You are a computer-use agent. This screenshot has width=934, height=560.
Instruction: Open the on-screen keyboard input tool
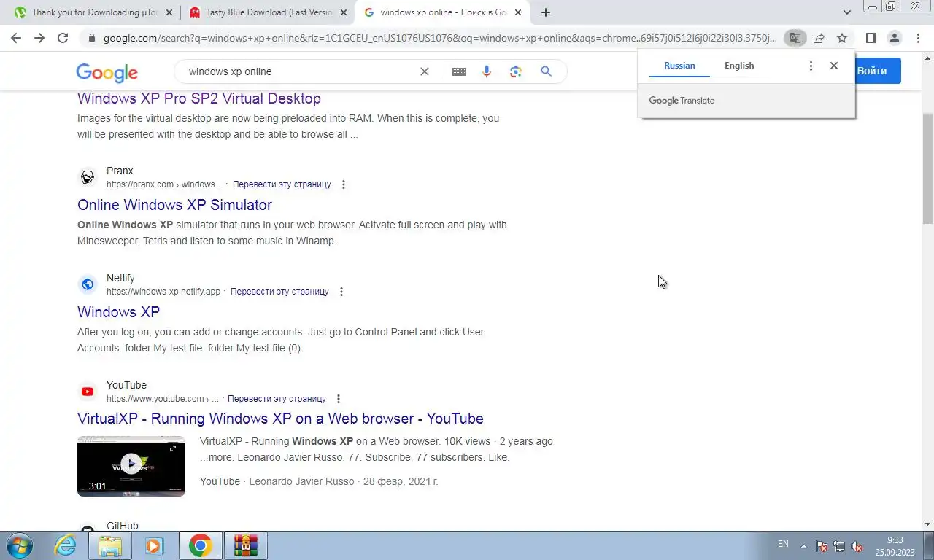point(459,71)
